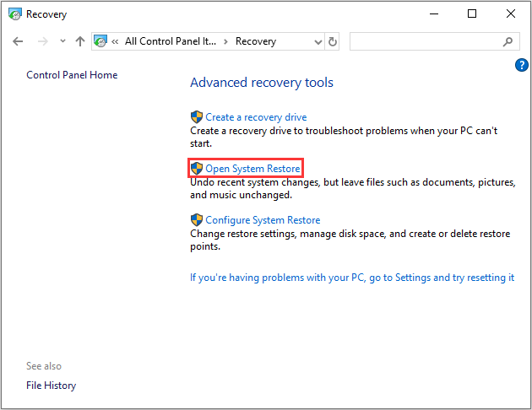Click the Forward navigation arrow
The width and height of the screenshot is (532, 410).
(43, 41)
